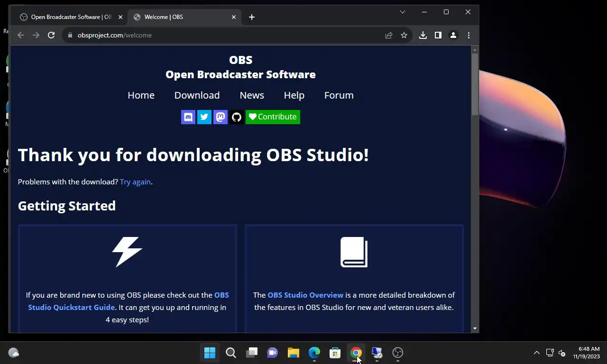Open the clock showing 6:48 AM

[x=586, y=353]
